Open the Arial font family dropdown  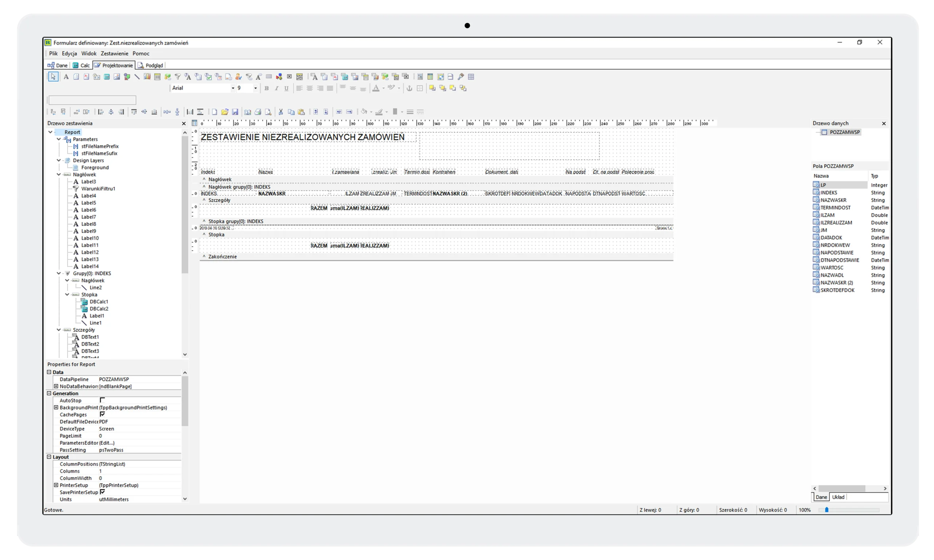point(233,88)
